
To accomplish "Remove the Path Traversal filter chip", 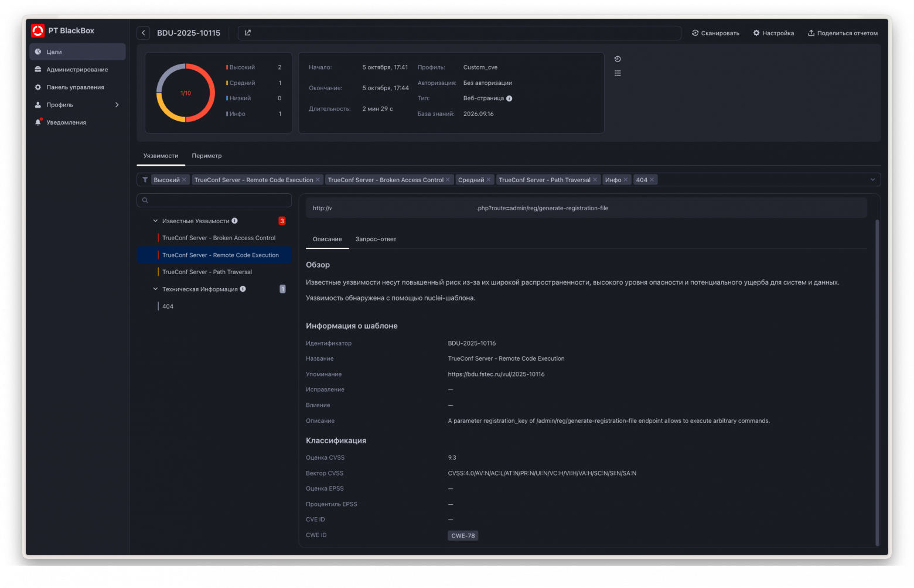I will [595, 180].
